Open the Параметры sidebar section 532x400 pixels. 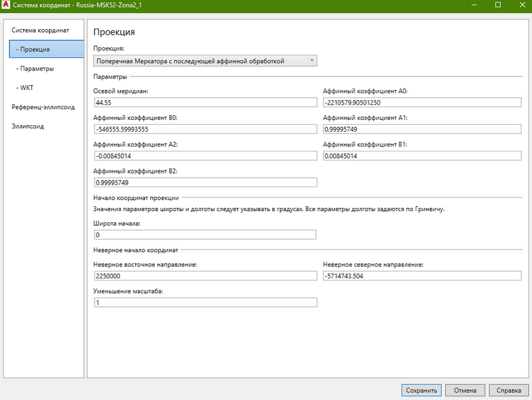tap(37, 69)
